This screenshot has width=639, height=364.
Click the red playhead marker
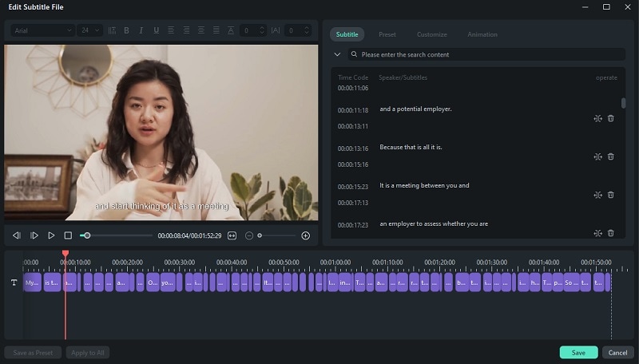pos(65,254)
